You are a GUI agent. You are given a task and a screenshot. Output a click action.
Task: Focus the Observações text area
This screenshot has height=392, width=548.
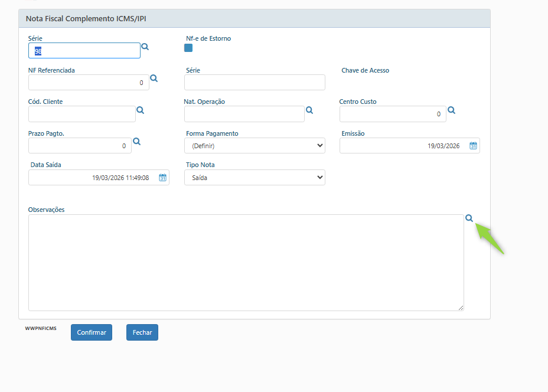pyautogui.click(x=246, y=262)
